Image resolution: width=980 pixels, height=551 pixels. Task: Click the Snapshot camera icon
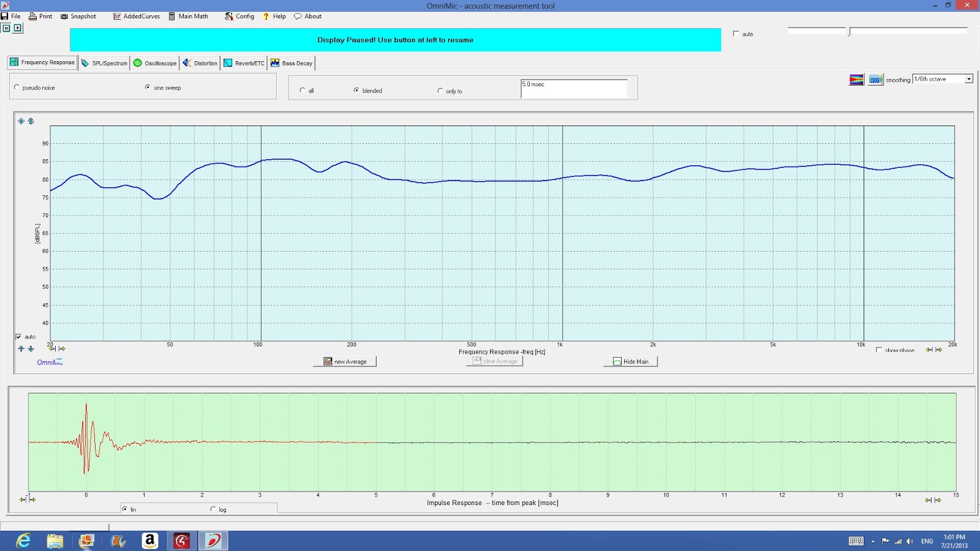(x=64, y=17)
